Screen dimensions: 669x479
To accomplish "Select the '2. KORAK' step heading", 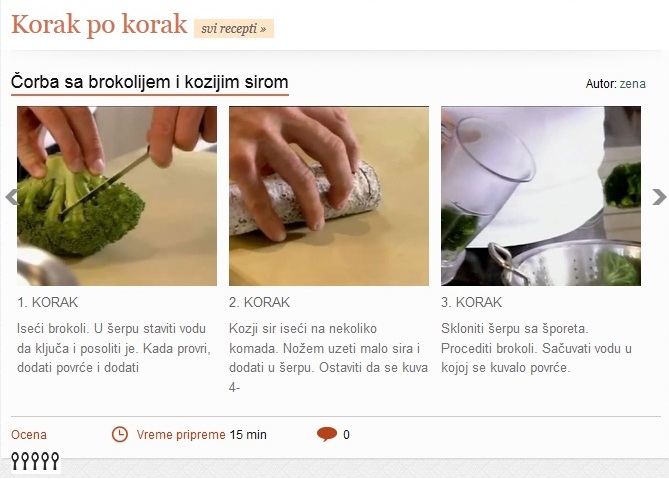I will click(x=259, y=302).
